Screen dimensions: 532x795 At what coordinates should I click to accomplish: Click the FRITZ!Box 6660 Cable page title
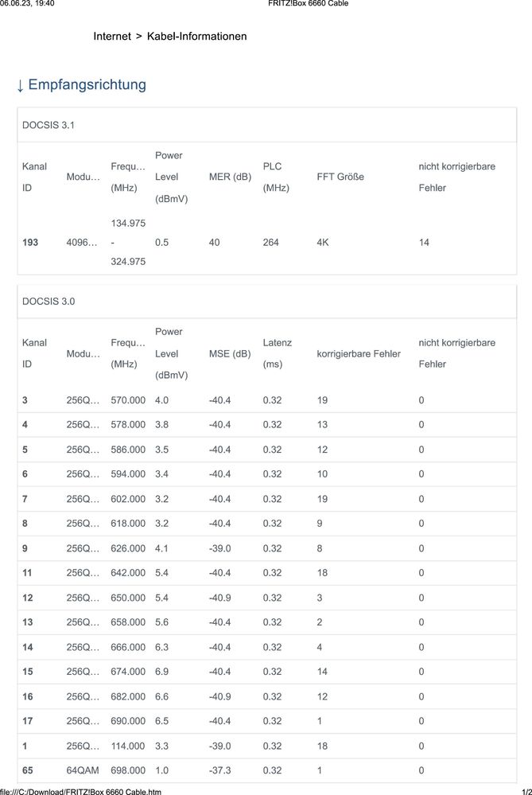click(308, 4)
